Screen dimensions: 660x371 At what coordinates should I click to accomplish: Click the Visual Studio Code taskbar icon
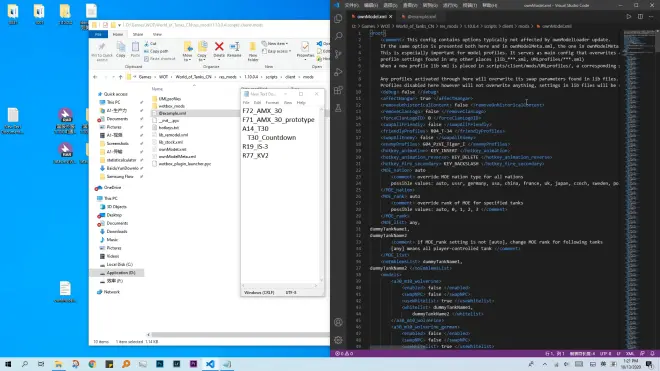coord(210,364)
